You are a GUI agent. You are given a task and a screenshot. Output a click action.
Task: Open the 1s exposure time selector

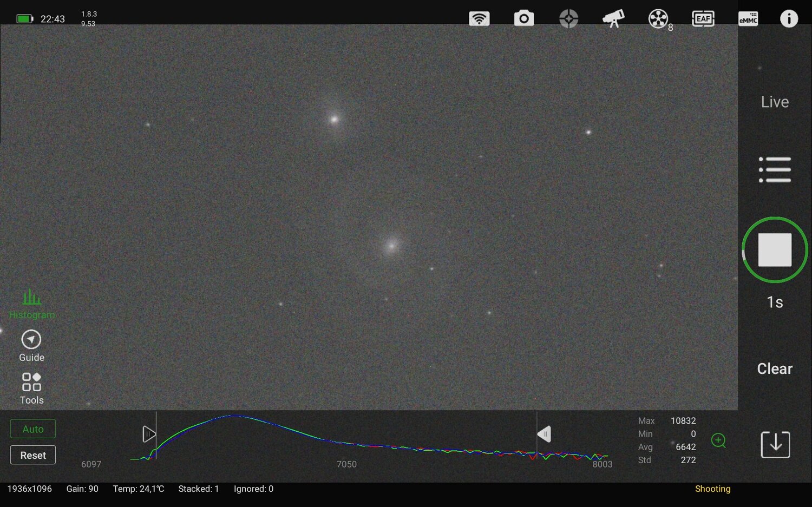pyautogui.click(x=775, y=302)
